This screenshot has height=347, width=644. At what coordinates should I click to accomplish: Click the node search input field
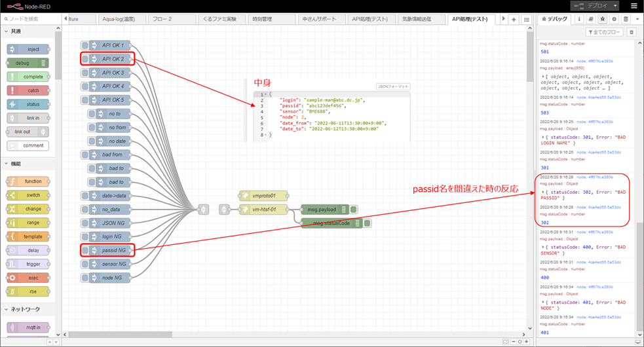[x=30, y=19]
